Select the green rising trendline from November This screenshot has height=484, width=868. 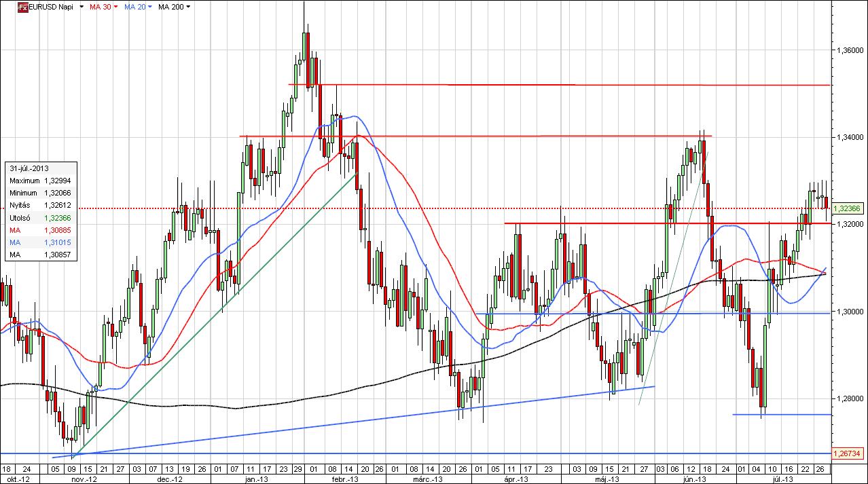tap(215, 316)
